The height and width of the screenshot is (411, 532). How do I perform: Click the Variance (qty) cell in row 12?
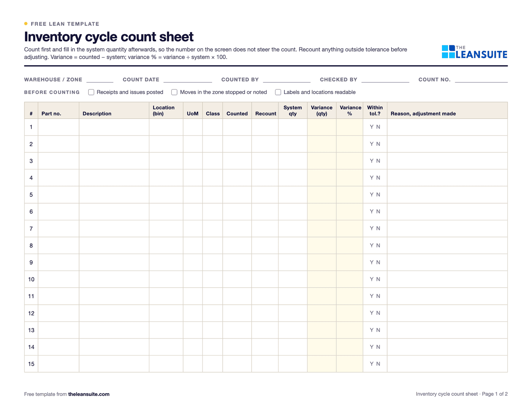[x=322, y=313]
